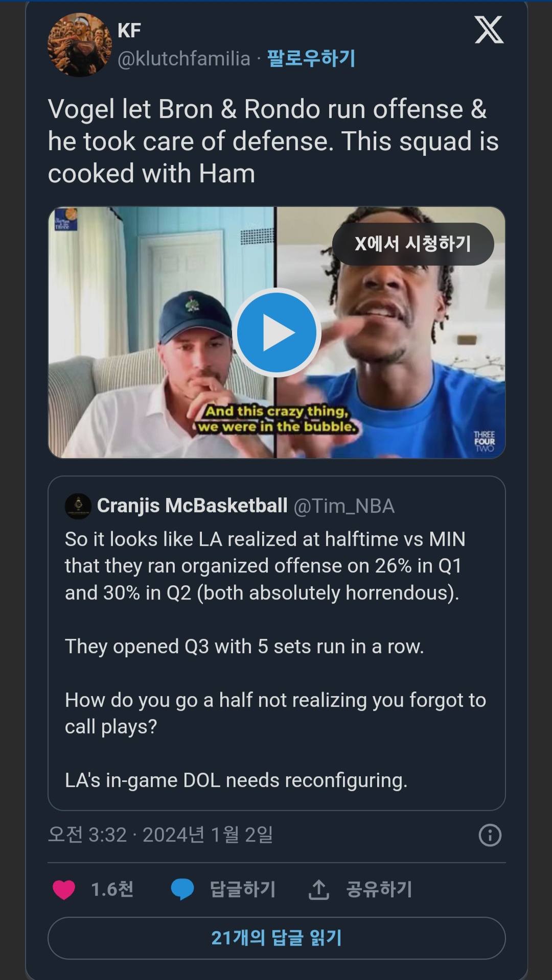Click the KF display name
Viewport: 552px width, 980px height.
pos(129,31)
